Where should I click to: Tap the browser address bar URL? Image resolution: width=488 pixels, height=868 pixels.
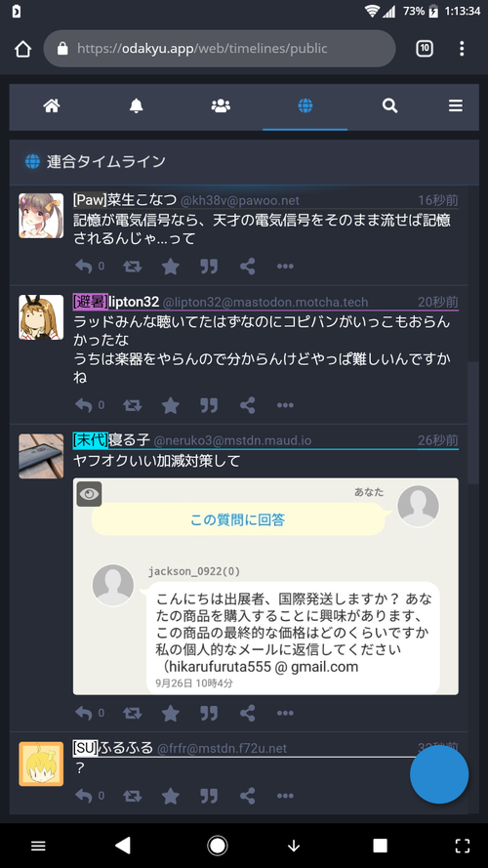220,49
